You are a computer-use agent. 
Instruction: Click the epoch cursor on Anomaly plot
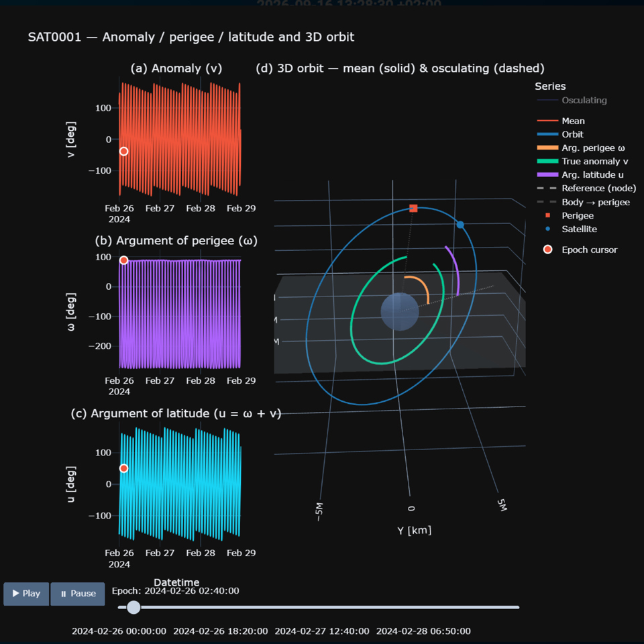[x=123, y=151]
